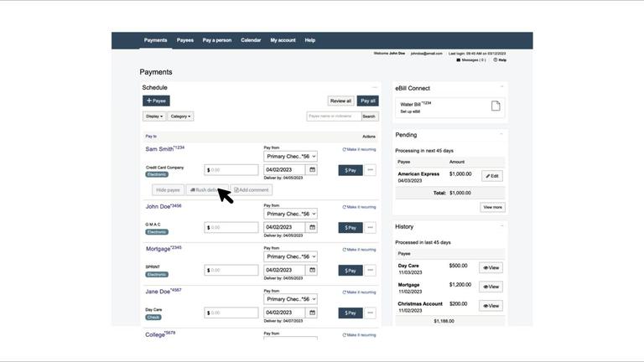Make Sam Smith payment recurring
The height and width of the screenshot is (362, 644).
coord(359,149)
